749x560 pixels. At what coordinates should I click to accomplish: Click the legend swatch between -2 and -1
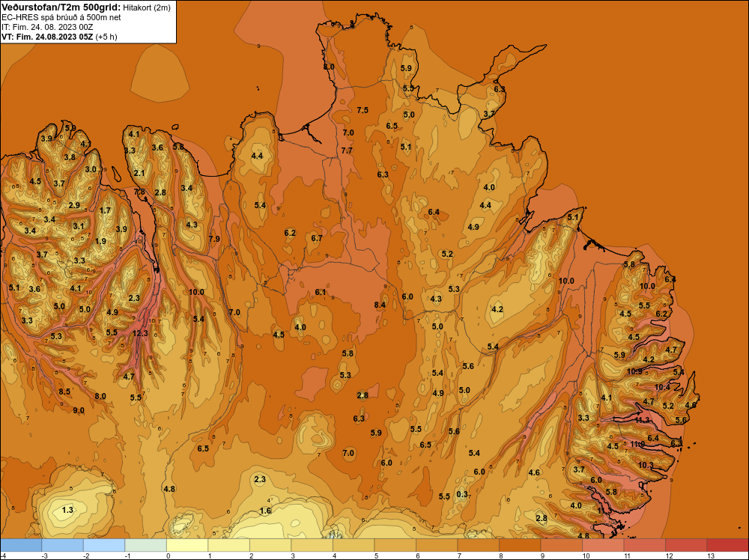[x=104, y=545]
